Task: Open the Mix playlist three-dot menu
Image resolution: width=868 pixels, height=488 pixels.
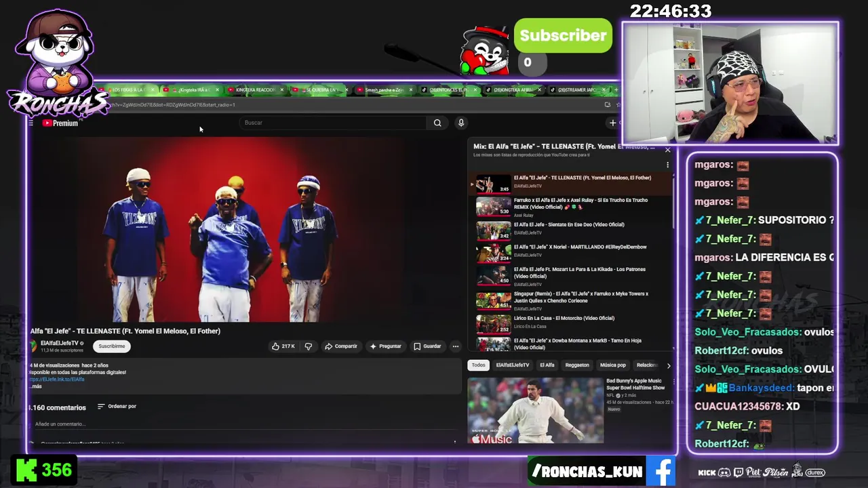Action: (667, 165)
